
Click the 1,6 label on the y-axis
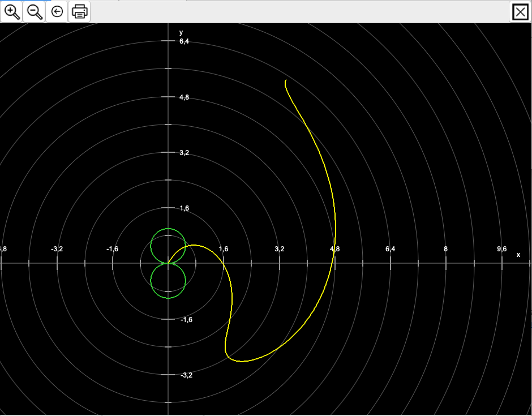185,208
